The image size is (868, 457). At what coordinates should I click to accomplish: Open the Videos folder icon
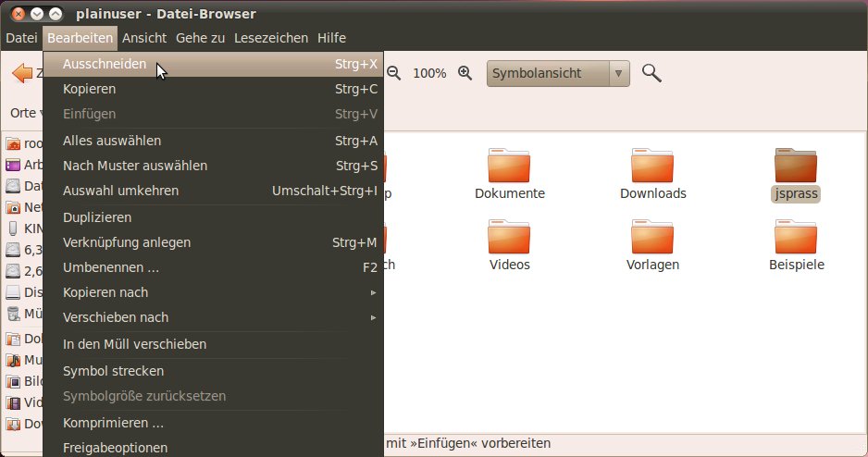click(509, 237)
